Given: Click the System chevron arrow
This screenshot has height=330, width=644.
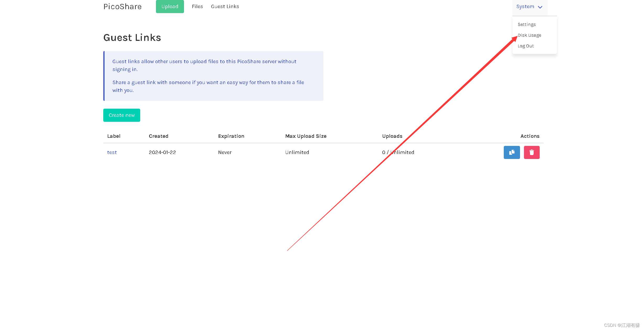Looking at the screenshot, I should 540,7.
